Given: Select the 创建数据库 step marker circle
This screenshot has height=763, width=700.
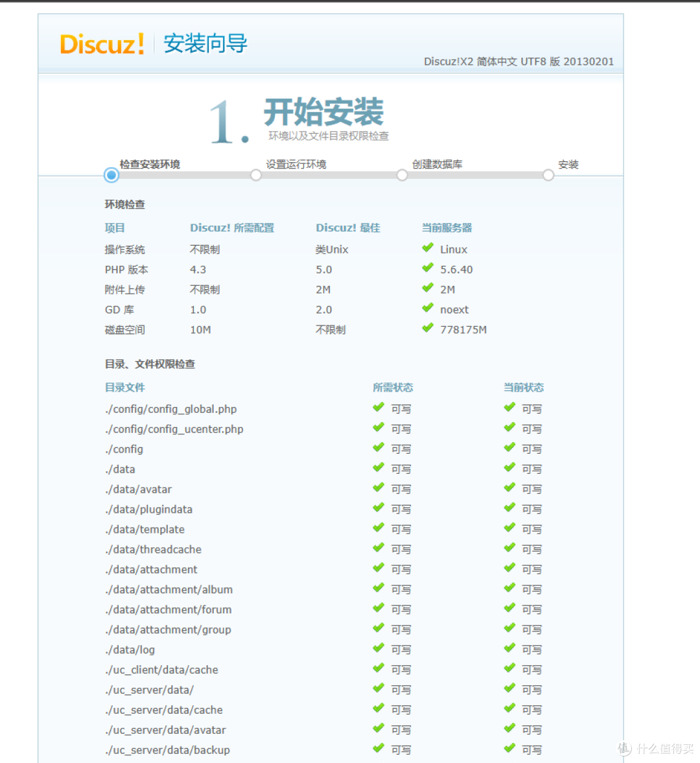Looking at the screenshot, I should coord(402,175).
